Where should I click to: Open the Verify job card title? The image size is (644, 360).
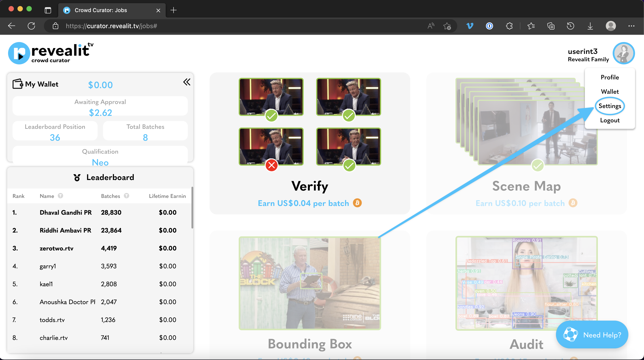coord(310,186)
